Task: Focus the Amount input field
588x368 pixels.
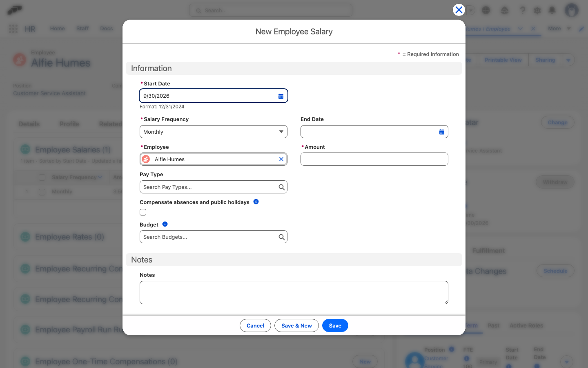Action: pos(374,159)
